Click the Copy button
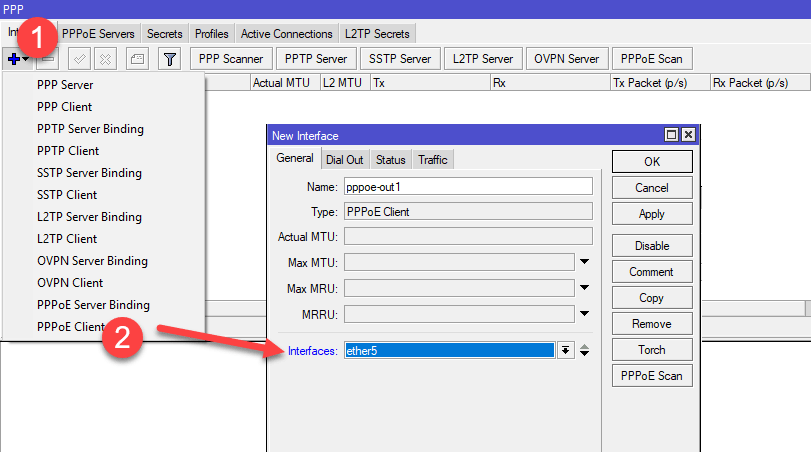The height and width of the screenshot is (452, 811). (652, 298)
